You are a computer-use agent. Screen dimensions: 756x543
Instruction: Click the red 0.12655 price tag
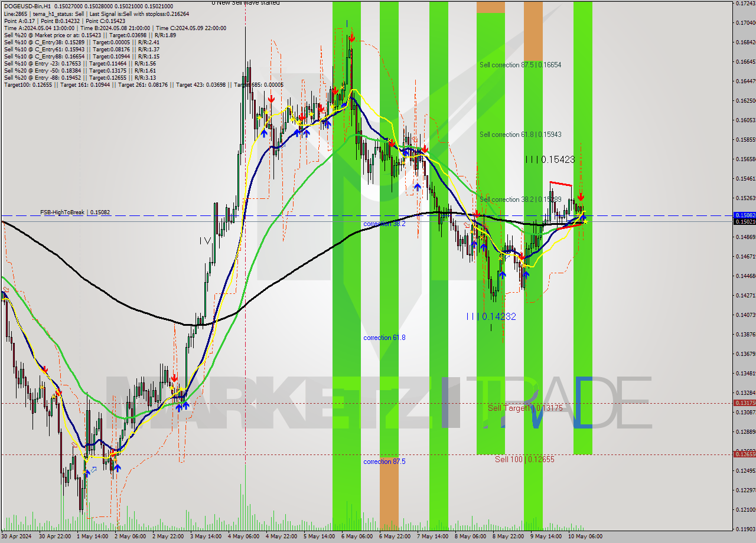744,454
